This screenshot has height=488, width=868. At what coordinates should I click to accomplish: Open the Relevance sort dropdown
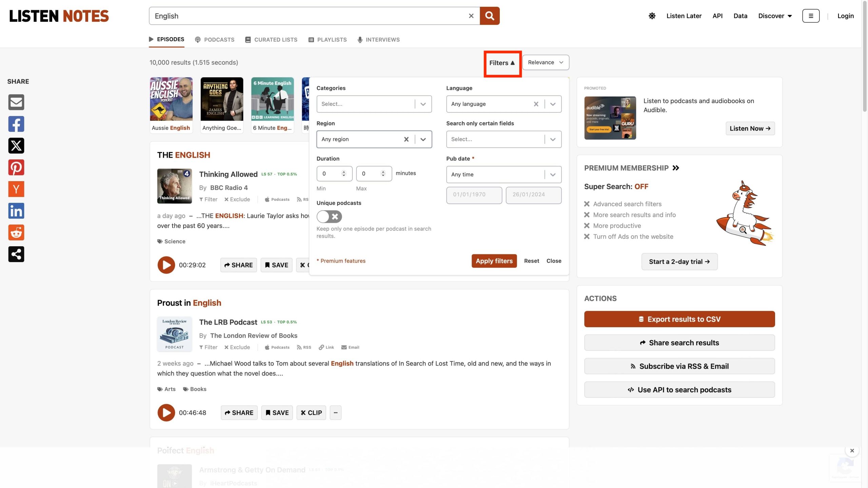(x=545, y=62)
